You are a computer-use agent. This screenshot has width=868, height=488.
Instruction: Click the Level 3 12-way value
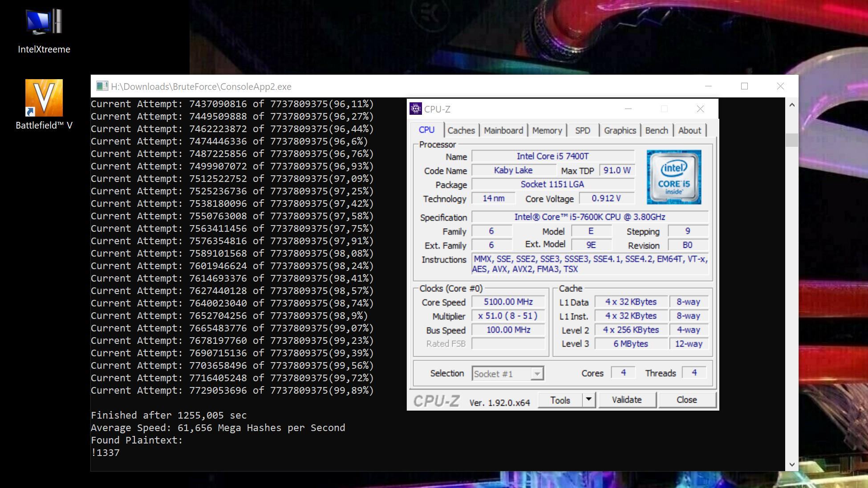(x=689, y=344)
